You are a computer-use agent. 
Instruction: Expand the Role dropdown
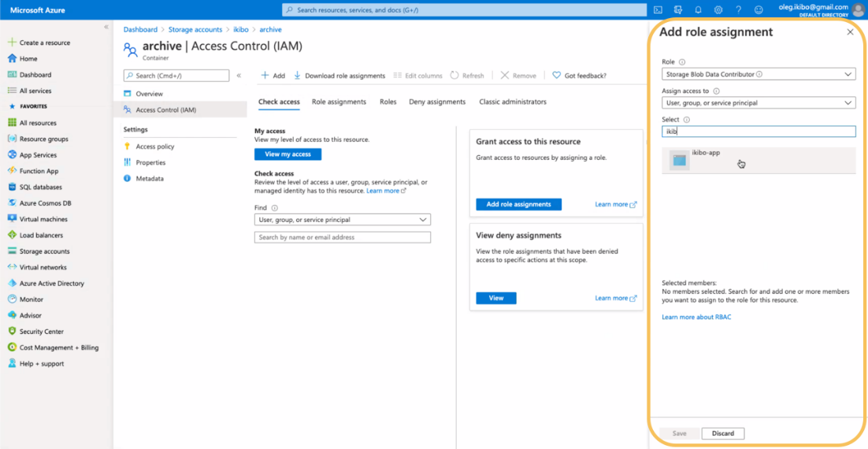(758, 74)
